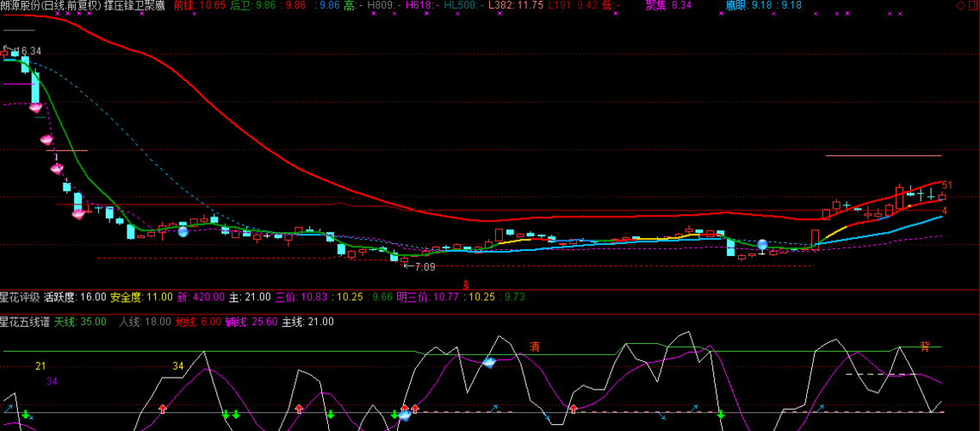Viewport: 980px width, 431px height.
Task: Click the L191: 9.42 indicator label
Action: [x=571, y=6]
